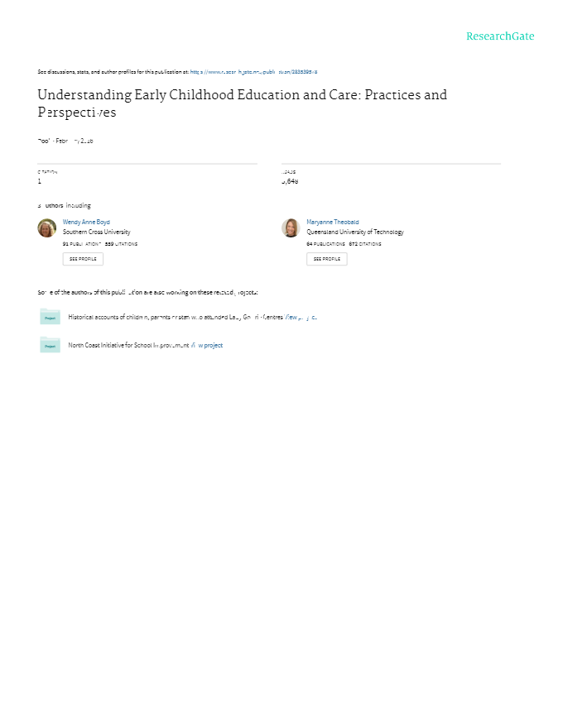
Task: Click See Profile button under Wendy Anne Boyd
Action: pos(83,259)
